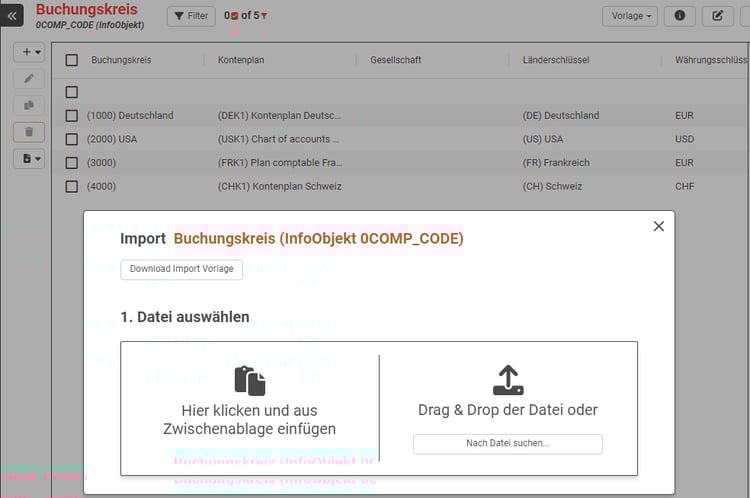Open the add (+) dropdown in left toolbar

(29, 52)
